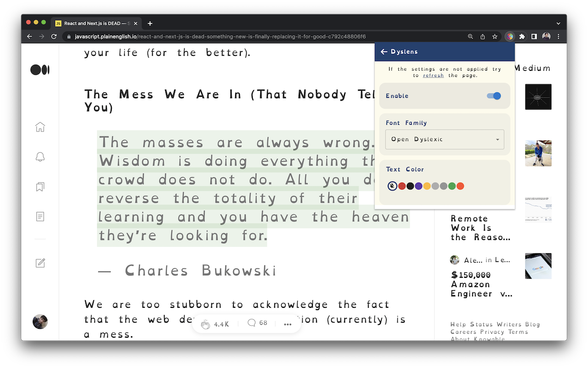
Task: Click the chart thumbnail beside Remote Work
Action: coord(538,209)
